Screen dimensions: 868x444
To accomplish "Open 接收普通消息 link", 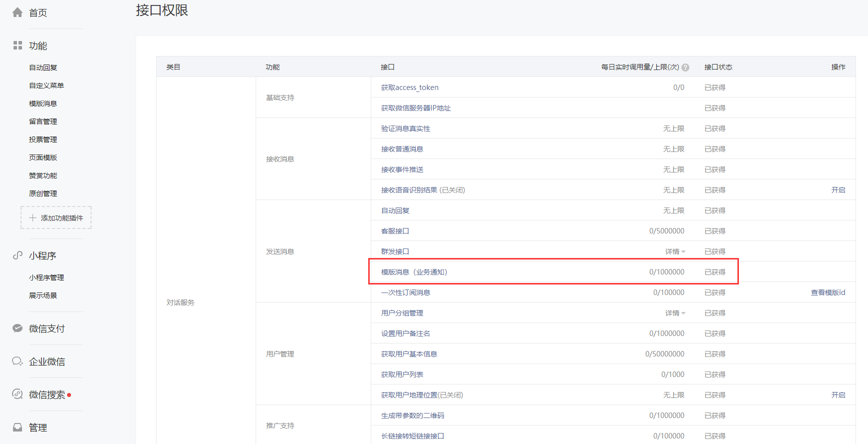I will tap(402, 149).
